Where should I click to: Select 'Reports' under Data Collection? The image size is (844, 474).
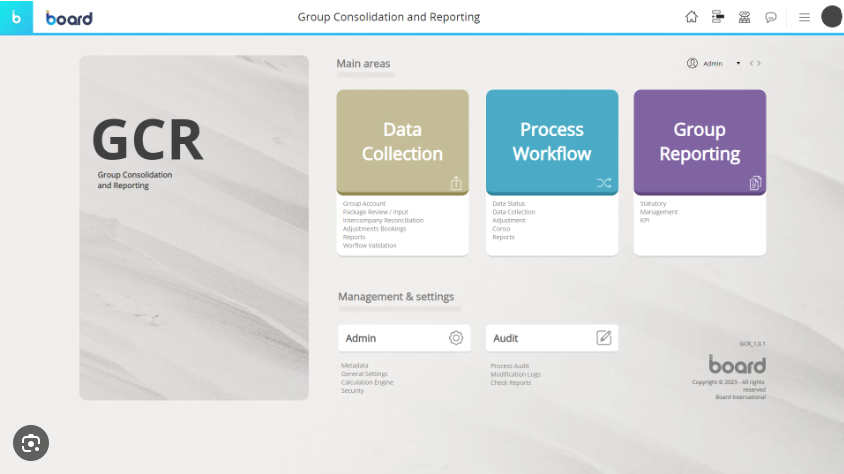click(354, 237)
